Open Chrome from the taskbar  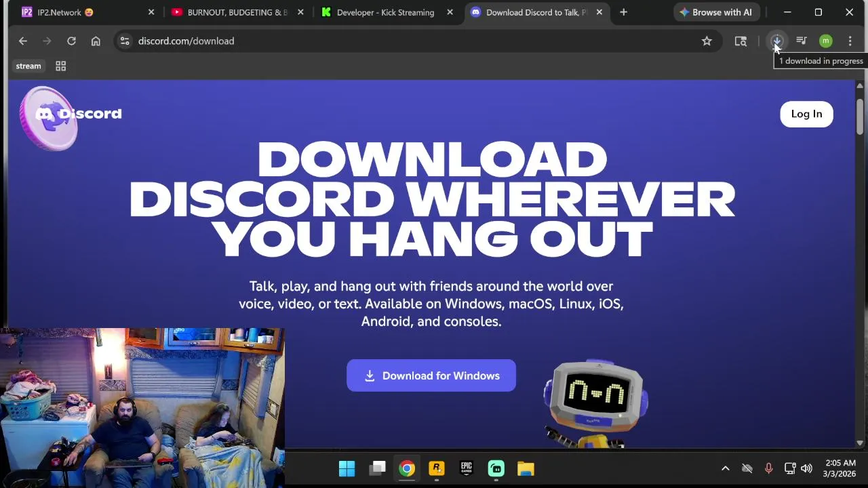tap(407, 468)
